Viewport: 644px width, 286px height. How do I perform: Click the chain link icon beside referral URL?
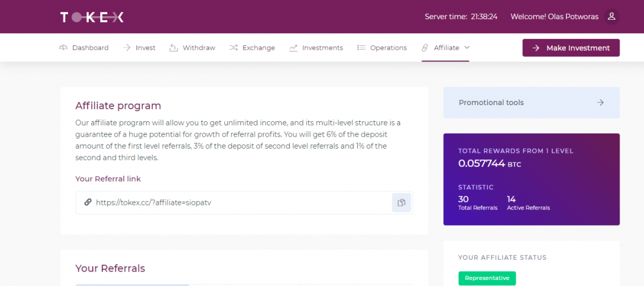pyautogui.click(x=88, y=202)
